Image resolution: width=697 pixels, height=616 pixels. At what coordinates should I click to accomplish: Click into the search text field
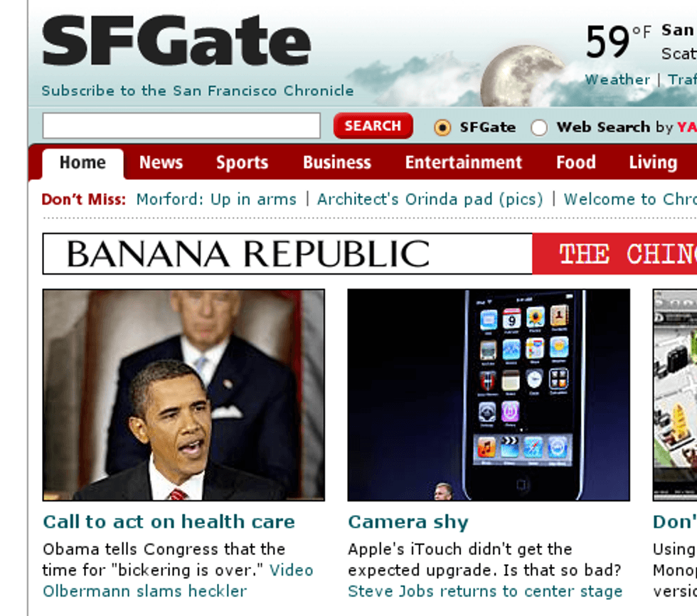(x=181, y=126)
